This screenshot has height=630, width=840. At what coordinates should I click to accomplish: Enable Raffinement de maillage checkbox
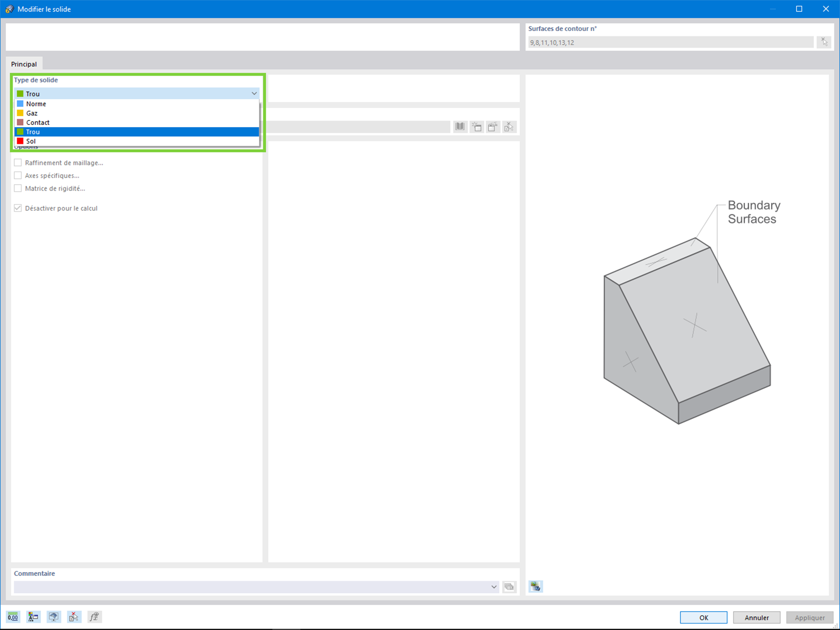tap(18, 163)
